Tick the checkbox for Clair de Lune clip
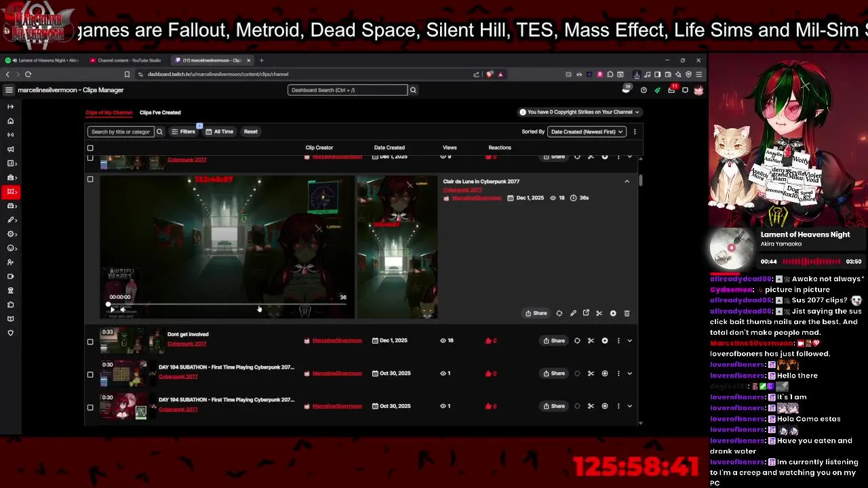868x488 pixels. [x=90, y=180]
